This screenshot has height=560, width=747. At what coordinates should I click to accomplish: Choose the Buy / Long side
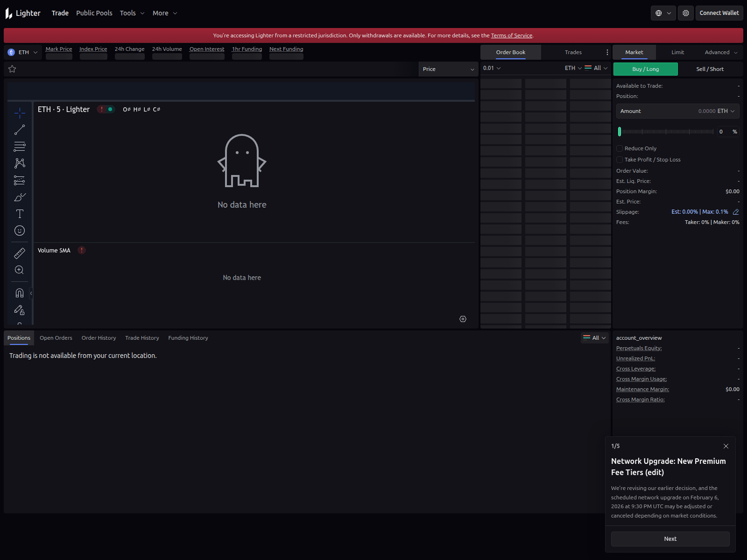click(x=646, y=69)
